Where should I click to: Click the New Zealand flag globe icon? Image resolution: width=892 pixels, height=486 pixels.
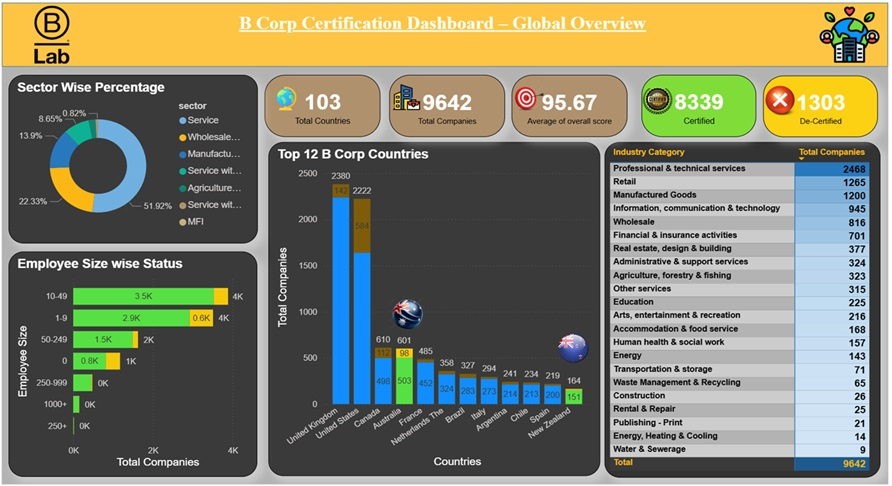tap(573, 347)
